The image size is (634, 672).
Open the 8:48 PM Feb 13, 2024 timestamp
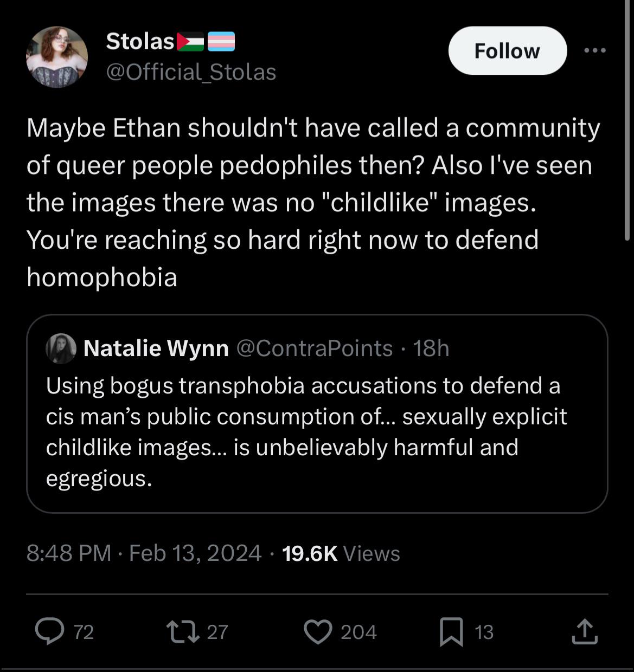click(144, 553)
